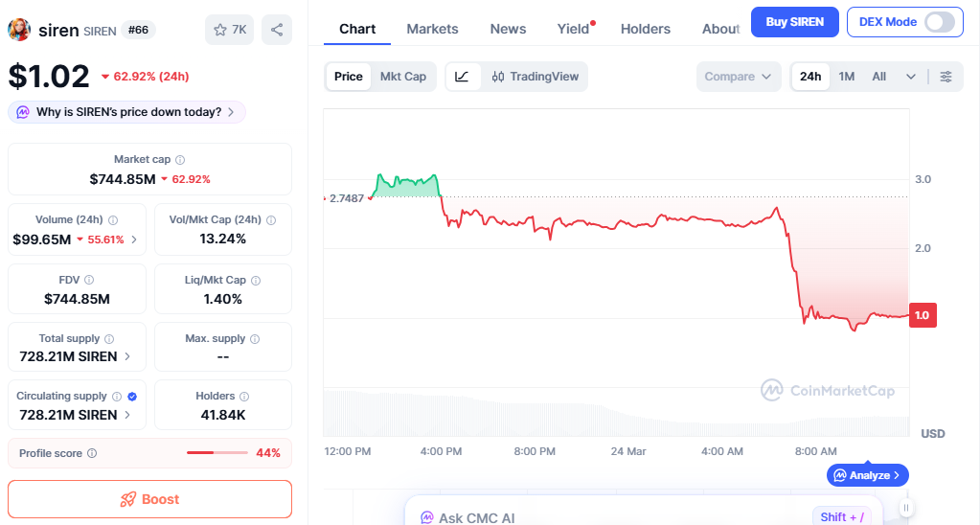Expand Circulating supply details chevron
980x525 pixels.
coord(127,415)
